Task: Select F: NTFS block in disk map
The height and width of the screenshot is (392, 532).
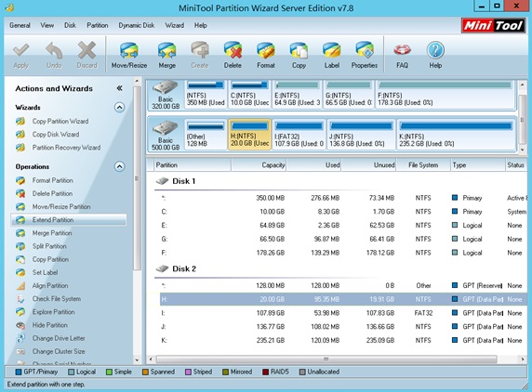Action: pyautogui.click(x=446, y=95)
